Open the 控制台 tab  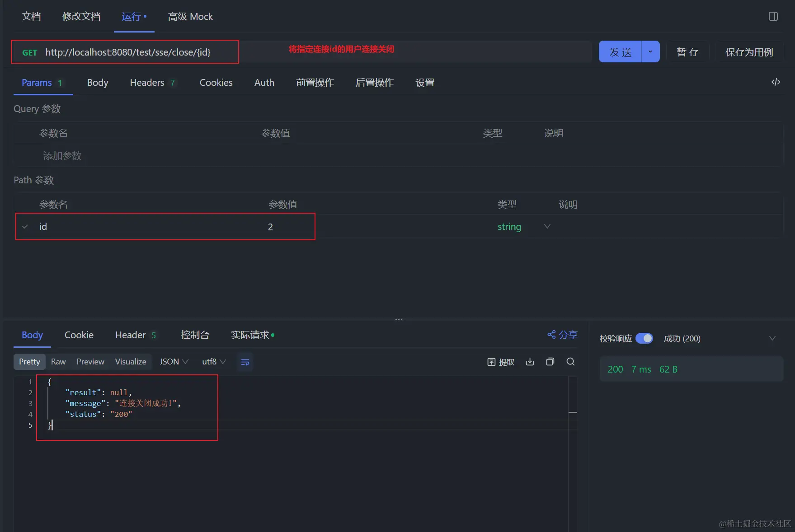tap(195, 335)
